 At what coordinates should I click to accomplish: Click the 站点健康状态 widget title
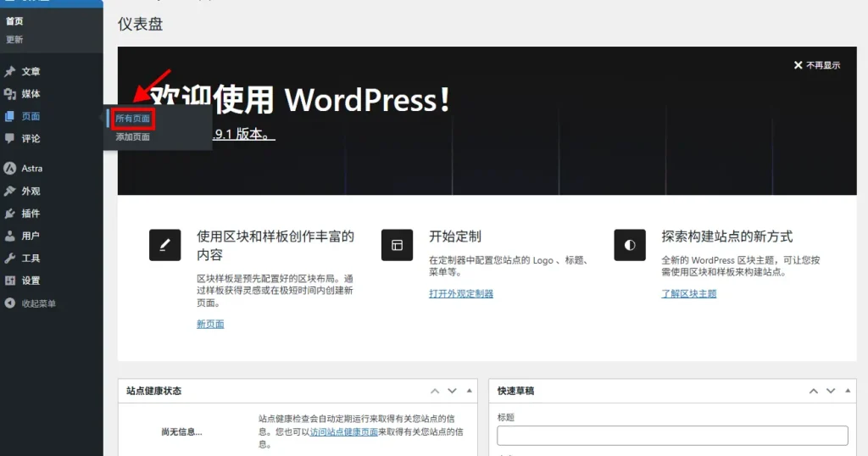[154, 391]
